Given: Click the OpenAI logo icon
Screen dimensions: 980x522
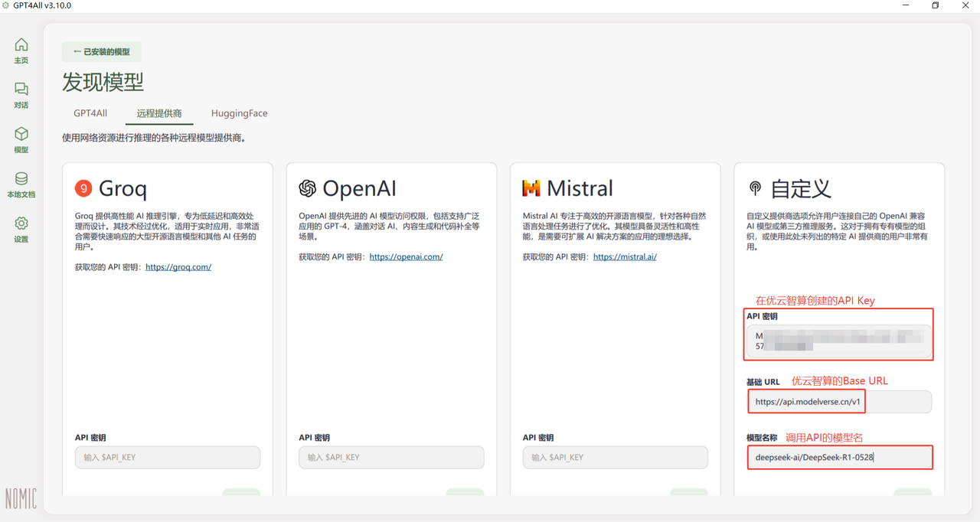Looking at the screenshot, I should (308, 188).
